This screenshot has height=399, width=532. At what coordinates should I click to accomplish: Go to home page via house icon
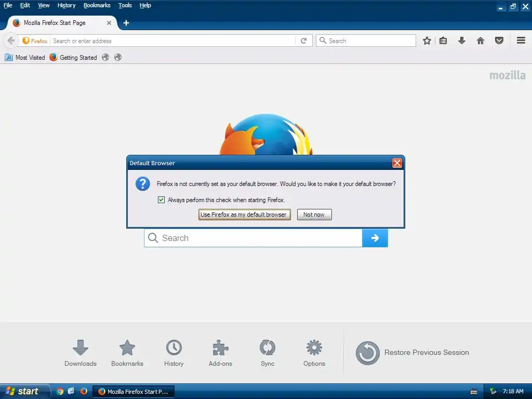tap(481, 41)
